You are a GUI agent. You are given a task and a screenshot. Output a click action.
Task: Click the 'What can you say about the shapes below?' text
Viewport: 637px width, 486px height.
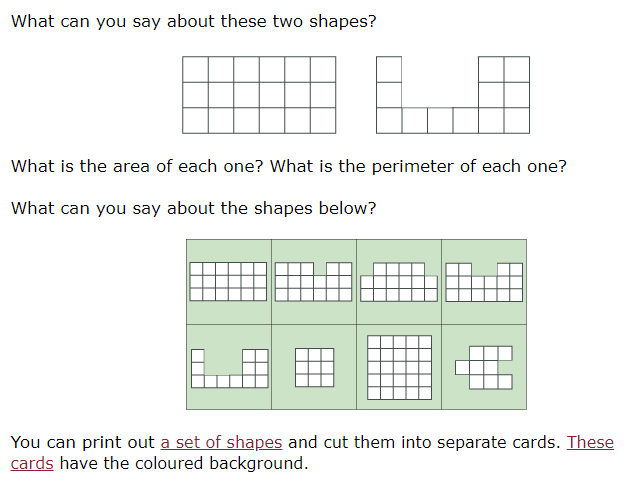pyautogui.click(x=194, y=208)
